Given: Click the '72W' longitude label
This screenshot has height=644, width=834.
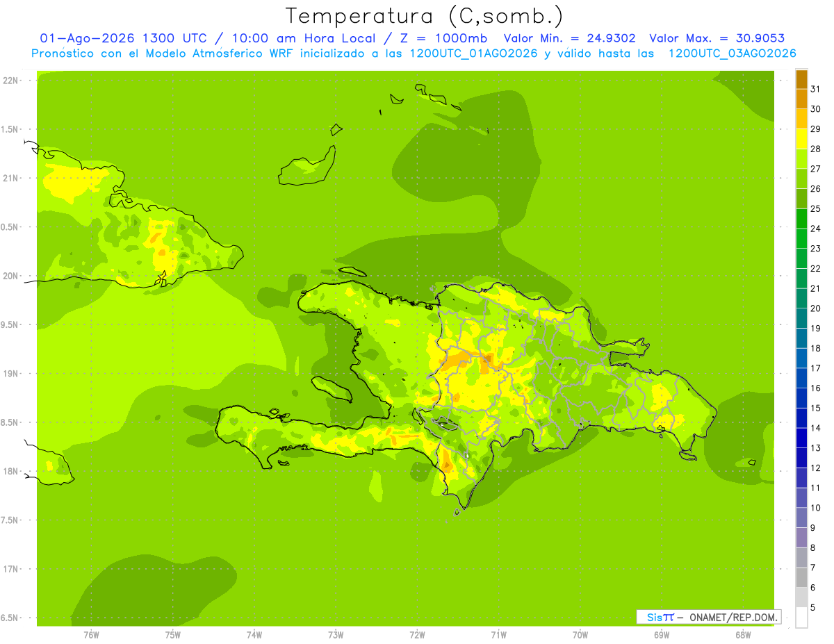Looking at the screenshot, I should click(417, 635).
